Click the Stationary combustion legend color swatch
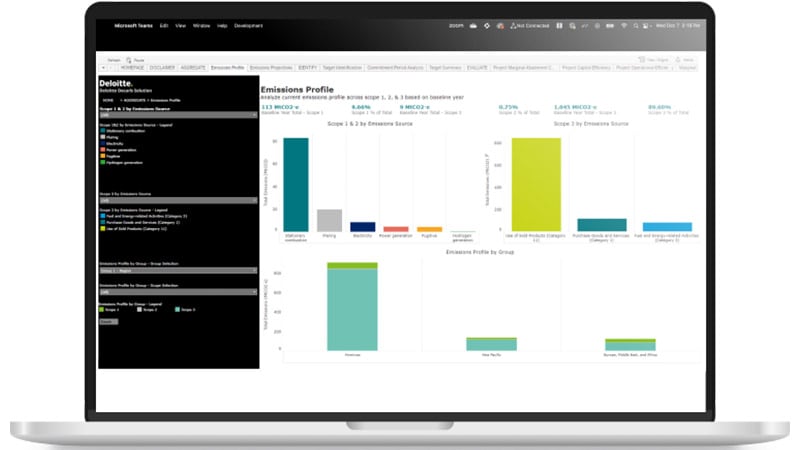Image resolution: width=800 pixels, height=450 pixels. (101, 130)
